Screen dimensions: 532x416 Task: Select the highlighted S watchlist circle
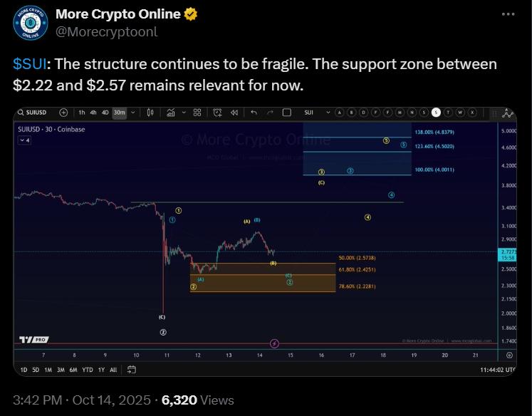tap(436, 113)
